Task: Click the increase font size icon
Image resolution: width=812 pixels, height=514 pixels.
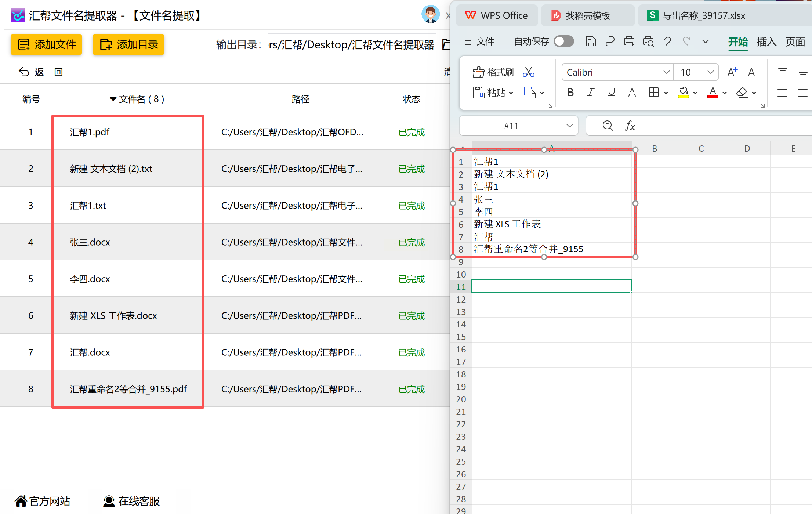Action: pos(732,72)
